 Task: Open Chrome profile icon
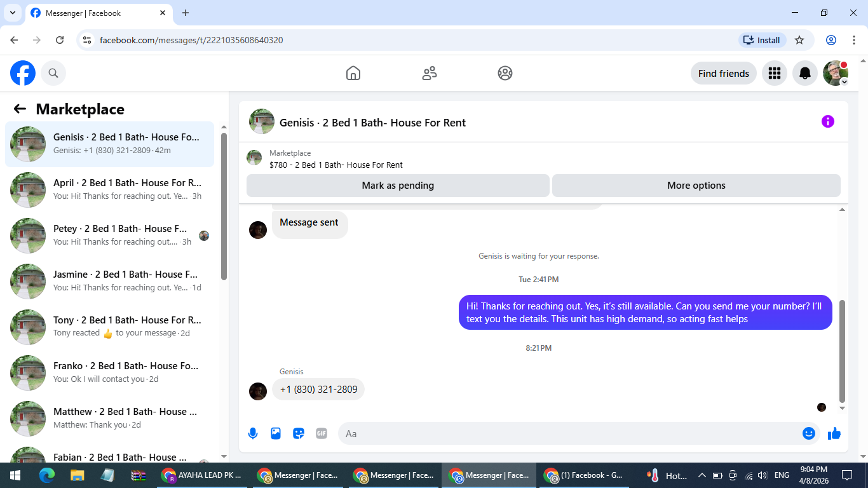coord(831,40)
